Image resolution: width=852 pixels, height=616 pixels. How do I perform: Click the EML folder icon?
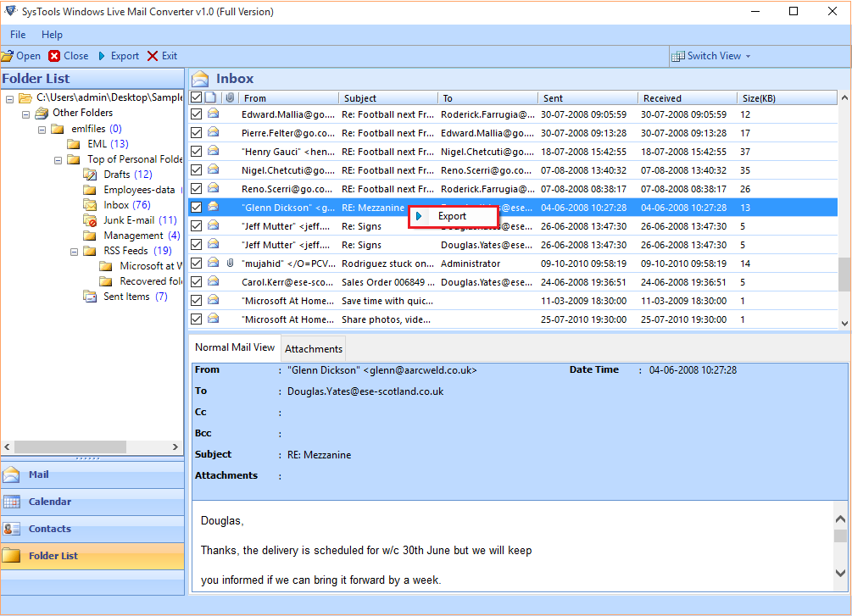(74, 144)
